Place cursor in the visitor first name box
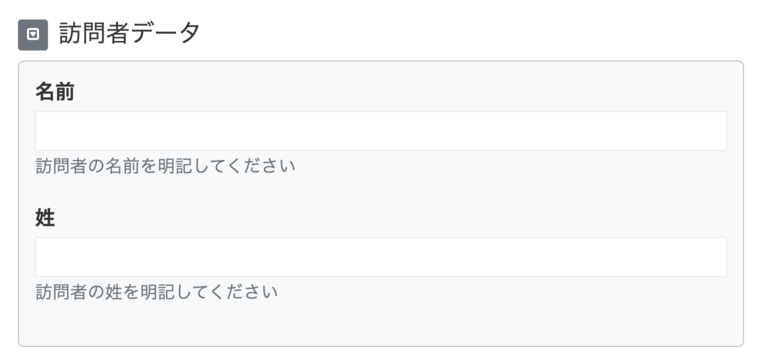 coord(381,131)
